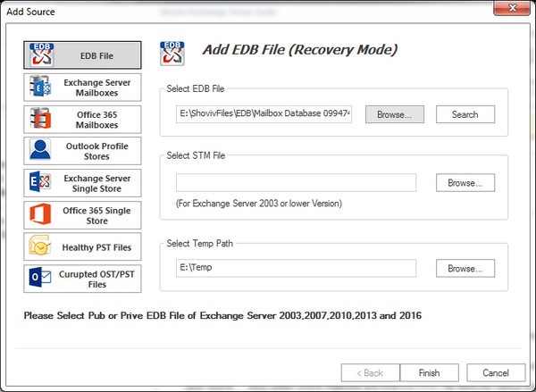Select the Exchange Server Mailboxes icon
Image resolution: width=536 pixels, height=392 pixels.
click(x=42, y=88)
